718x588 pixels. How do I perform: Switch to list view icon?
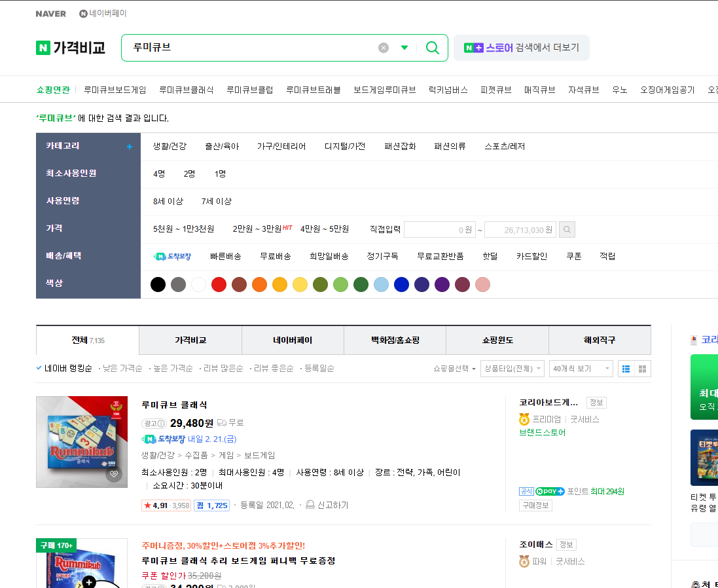(x=626, y=369)
